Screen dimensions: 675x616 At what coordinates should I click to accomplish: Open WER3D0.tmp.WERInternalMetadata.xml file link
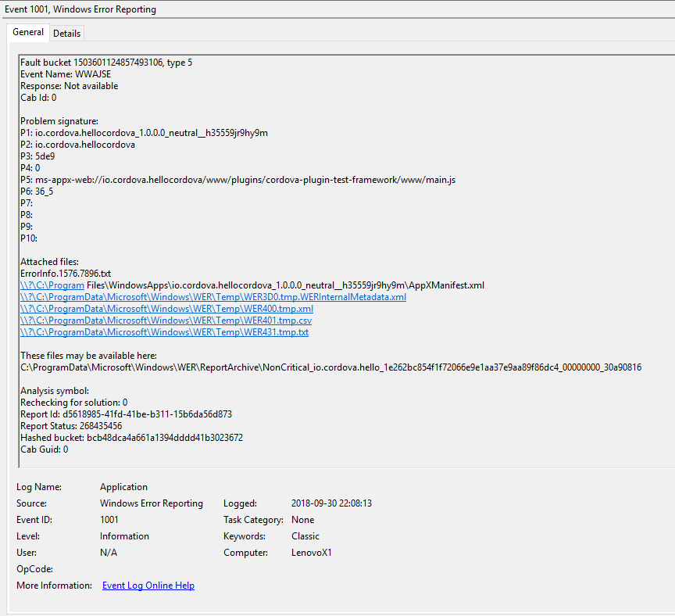point(213,297)
